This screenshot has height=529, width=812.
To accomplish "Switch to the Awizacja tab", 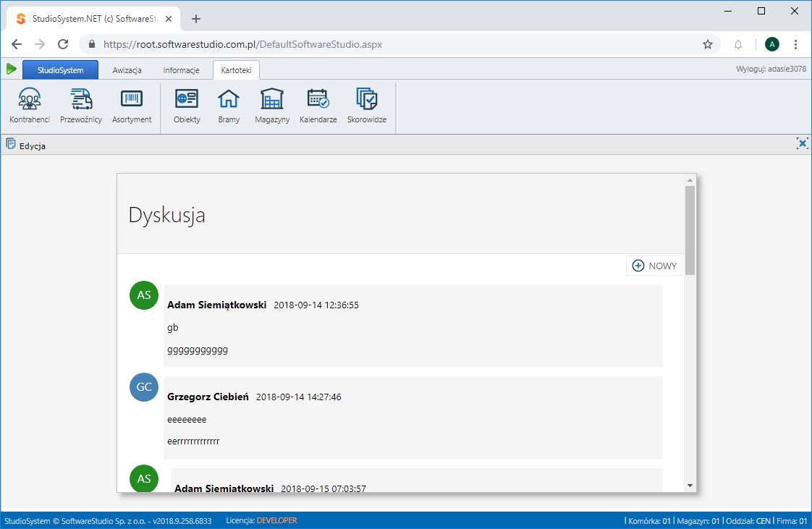I will point(127,70).
